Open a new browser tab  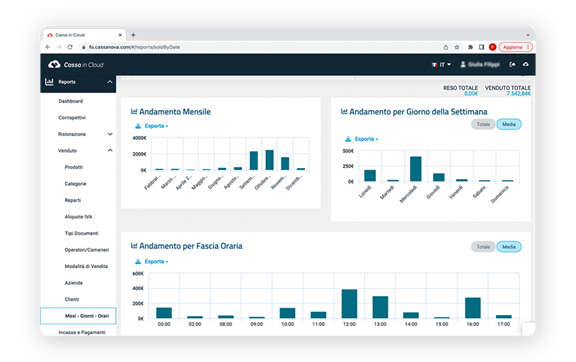(x=133, y=35)
